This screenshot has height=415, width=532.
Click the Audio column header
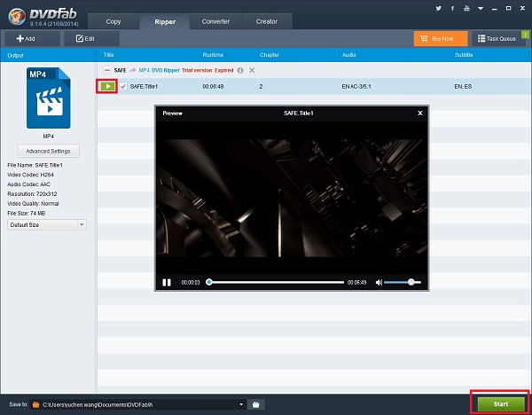tap(349, 55)
